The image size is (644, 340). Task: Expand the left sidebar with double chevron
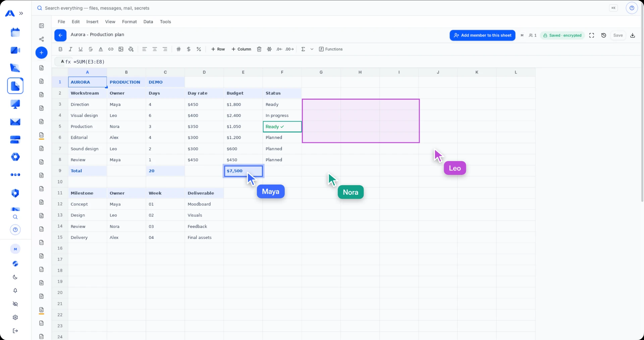21,13
